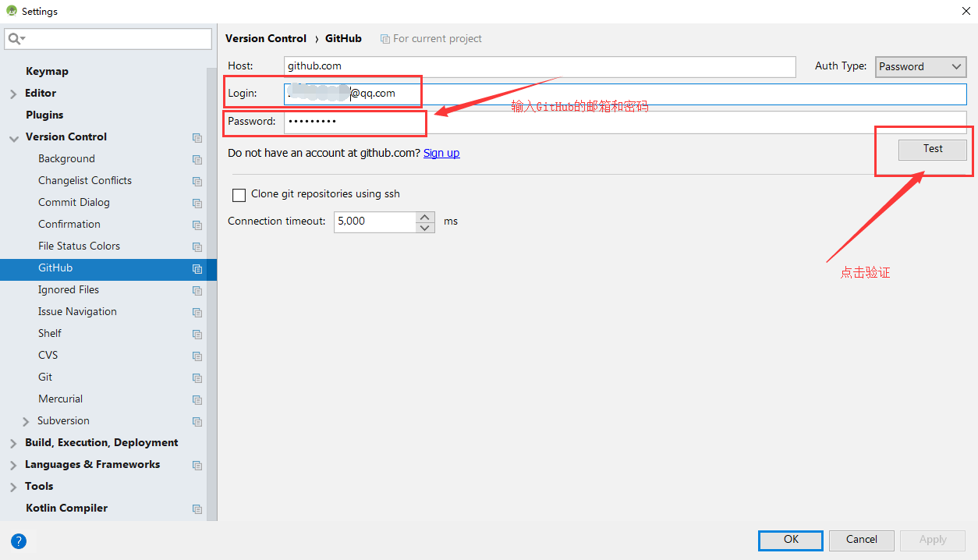Open the Auth Type dropdown
Viewport: 978px width, 560px height.
point(921,67)
